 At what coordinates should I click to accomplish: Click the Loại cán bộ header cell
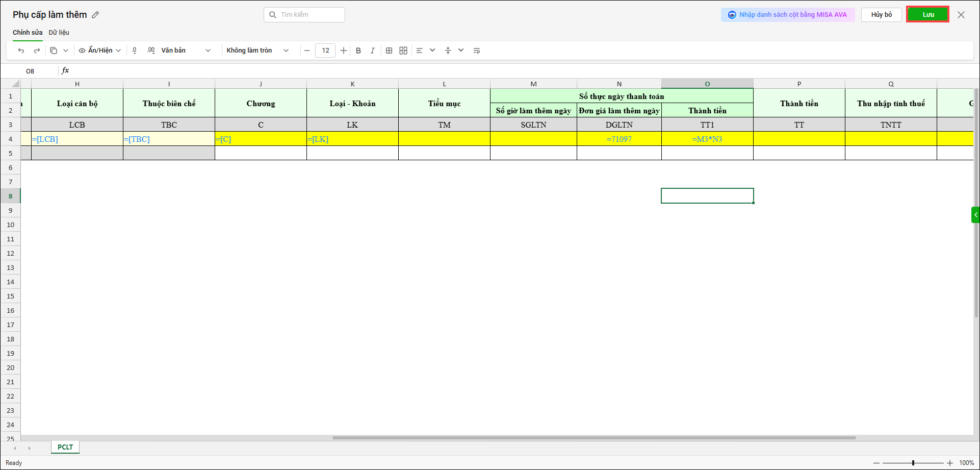coord(77,103)
